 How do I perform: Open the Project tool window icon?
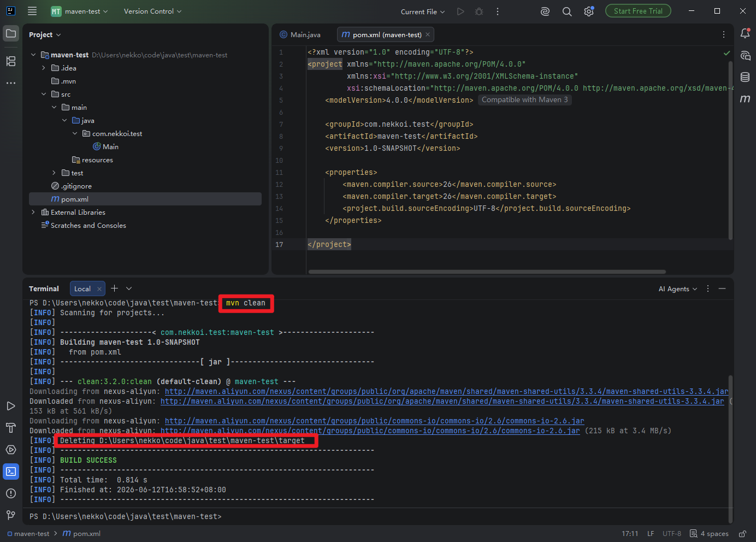click(11, 34)
